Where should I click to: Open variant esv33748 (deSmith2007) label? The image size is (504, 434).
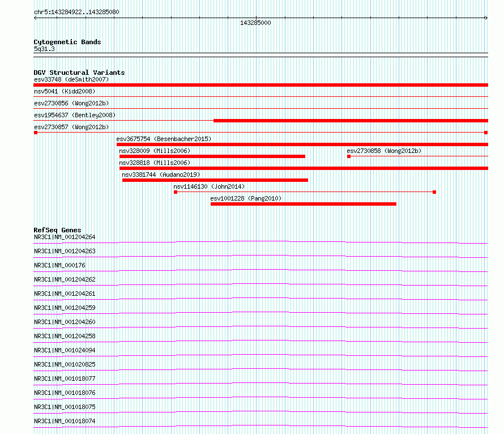71,79
